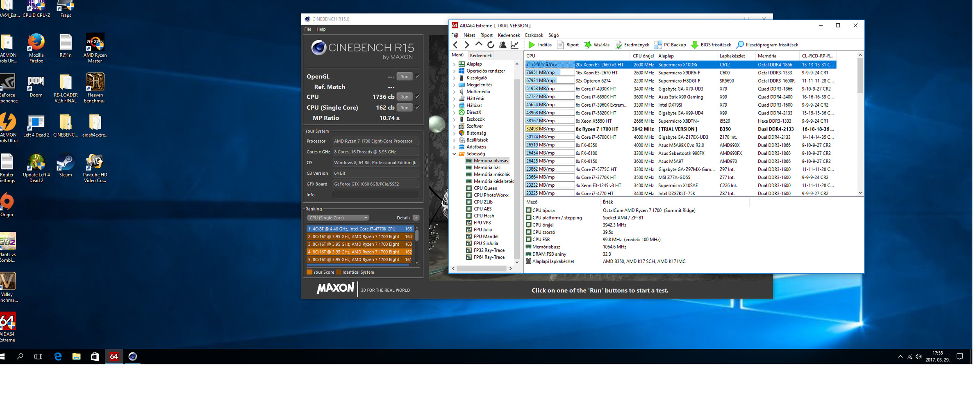Open AMD Ryzen Master desktop icon
Viewport: 980px width, 414px height.
coord(95,48)
